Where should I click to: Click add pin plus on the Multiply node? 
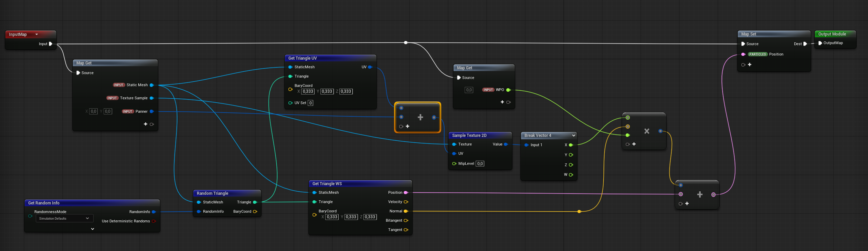(634, 144)
